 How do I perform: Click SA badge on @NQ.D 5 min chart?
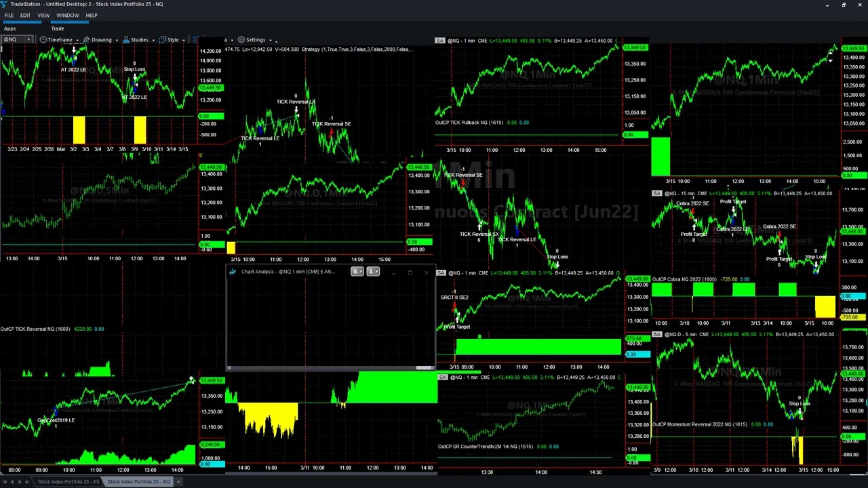click(x=657, y=334)
